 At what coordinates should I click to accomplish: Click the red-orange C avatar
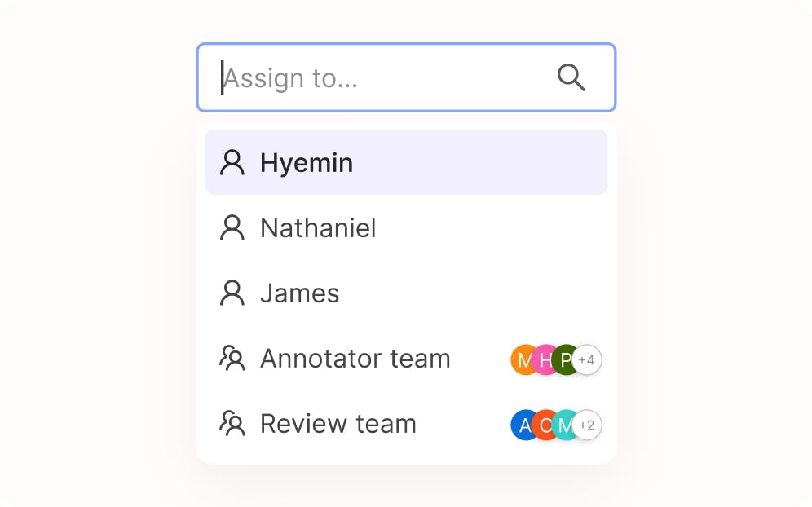(544, 425)
